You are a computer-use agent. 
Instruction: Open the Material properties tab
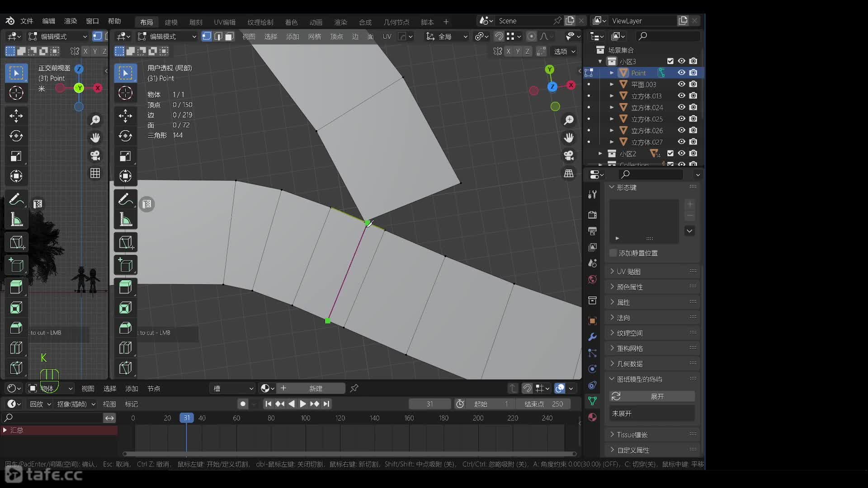592,417
